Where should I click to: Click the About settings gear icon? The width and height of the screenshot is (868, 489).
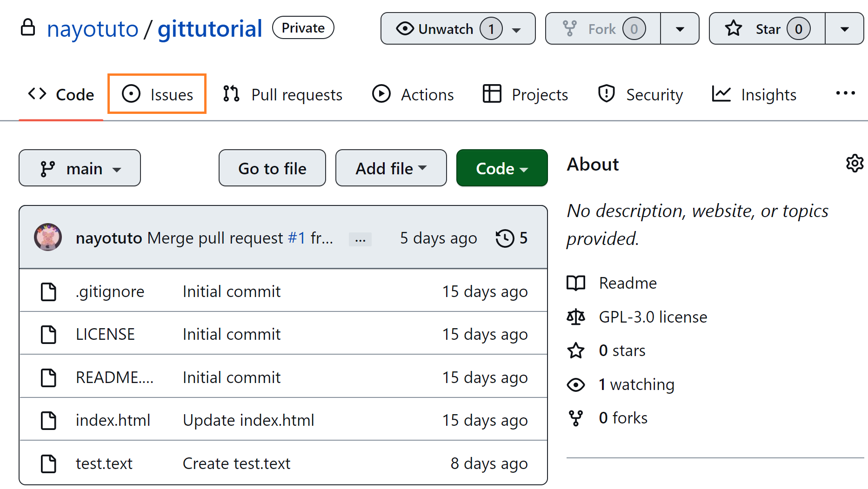coord(855,164)
